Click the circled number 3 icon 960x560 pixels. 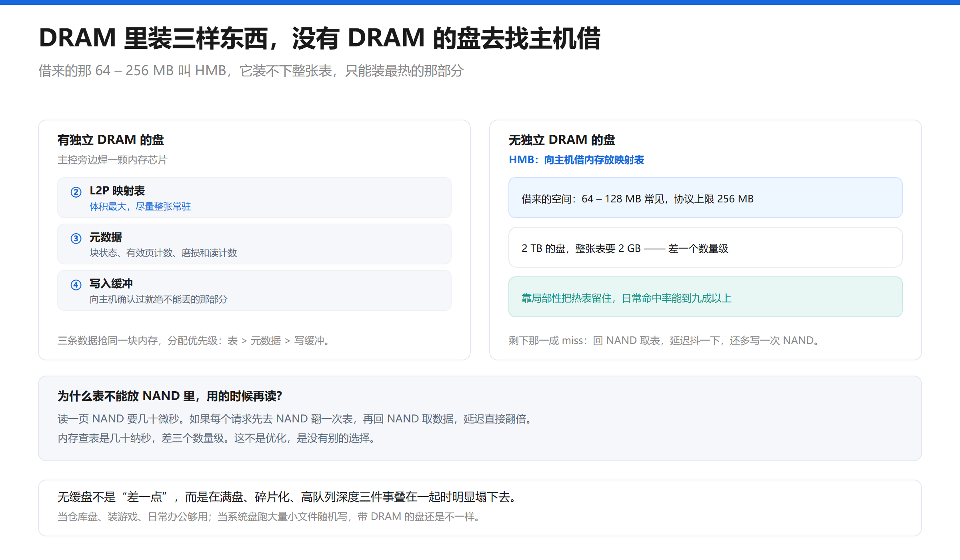[76, 238]
